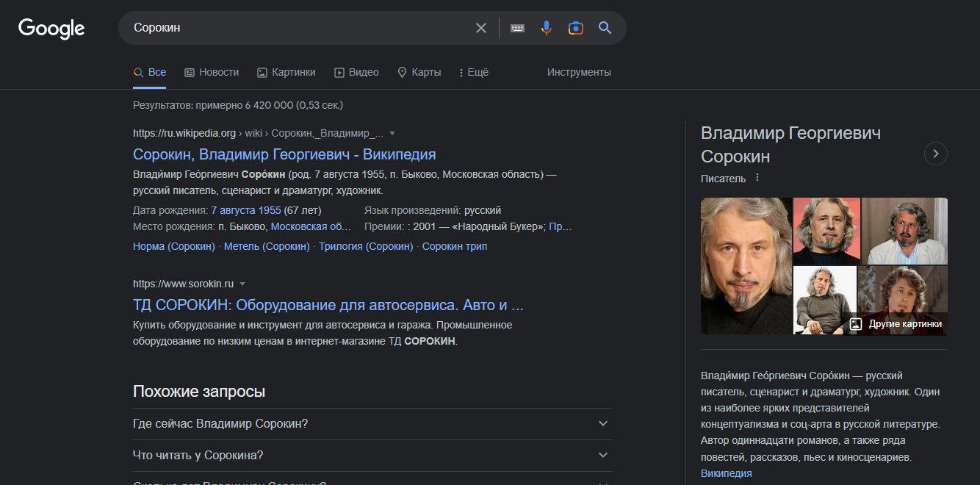Open the on-screen keyboard icon
This screenshot has width=980, height=485.
[x=517, y=28]
